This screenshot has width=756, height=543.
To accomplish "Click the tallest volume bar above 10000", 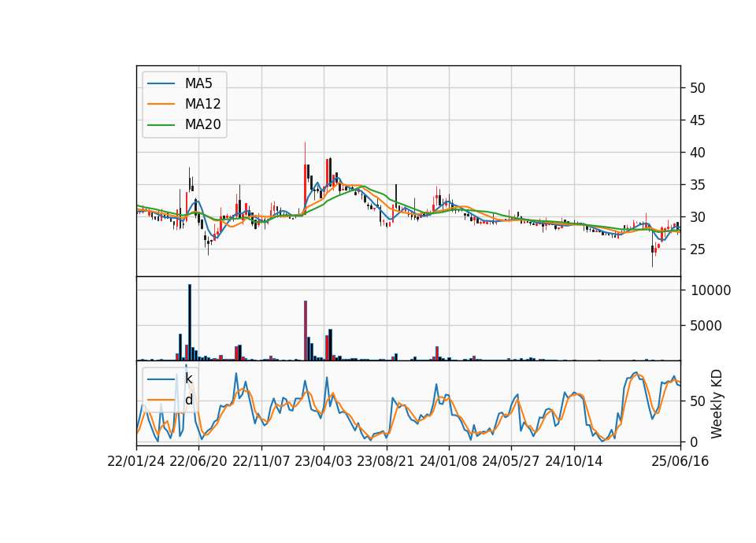I will pos(190,323).
